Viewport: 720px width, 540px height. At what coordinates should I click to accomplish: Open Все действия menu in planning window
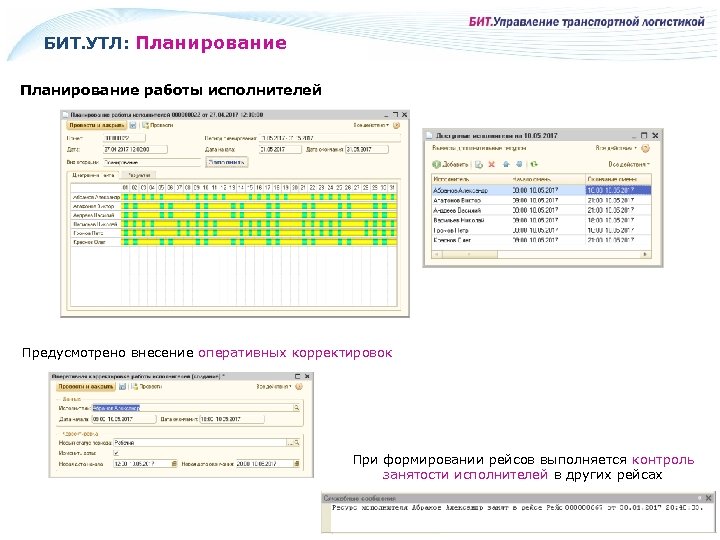[371, 125]
